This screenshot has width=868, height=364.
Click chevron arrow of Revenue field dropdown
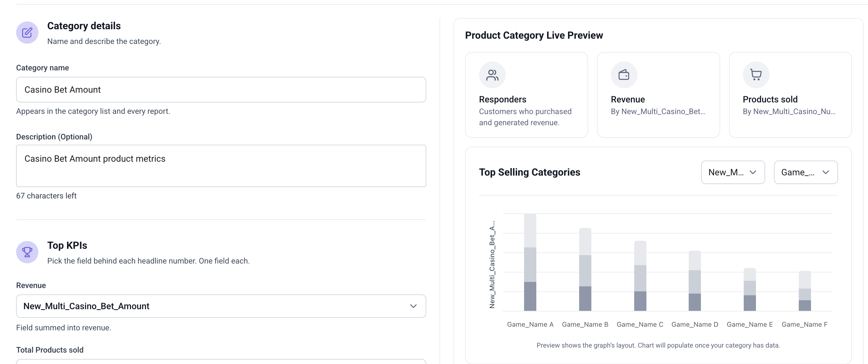click(x=413, y=306)
